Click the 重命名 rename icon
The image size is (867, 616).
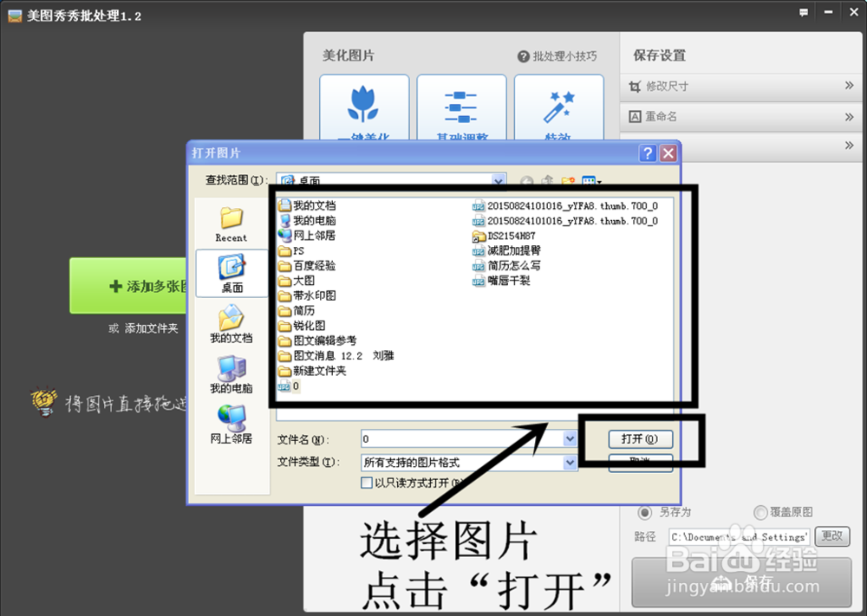pyautogui.click(x=636, y=116)
